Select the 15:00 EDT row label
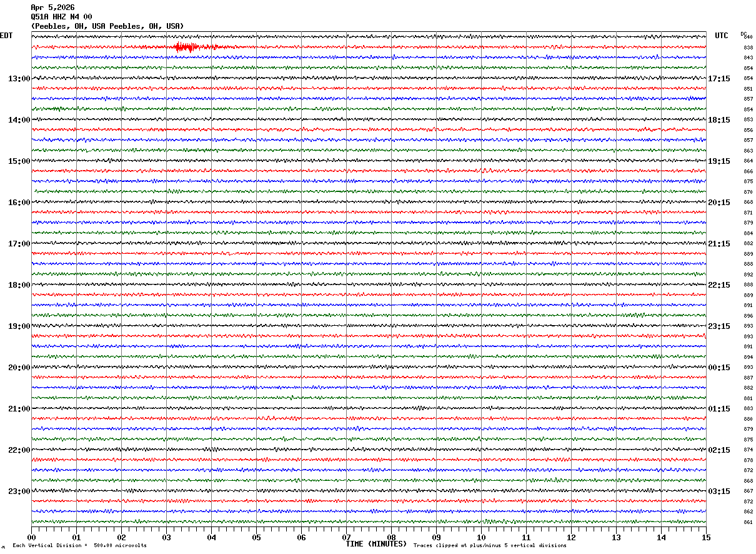The width and height of the screenshot is (756, 554). point(19,161)
